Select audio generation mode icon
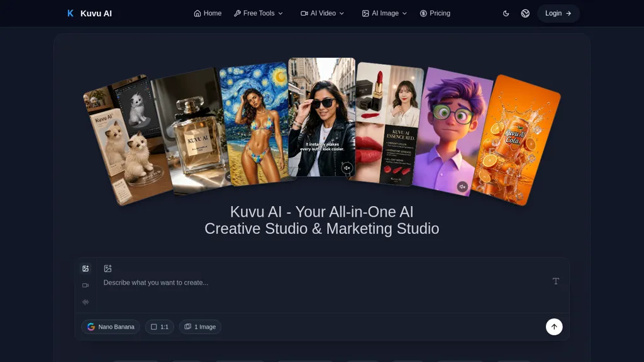 [86, 302]
